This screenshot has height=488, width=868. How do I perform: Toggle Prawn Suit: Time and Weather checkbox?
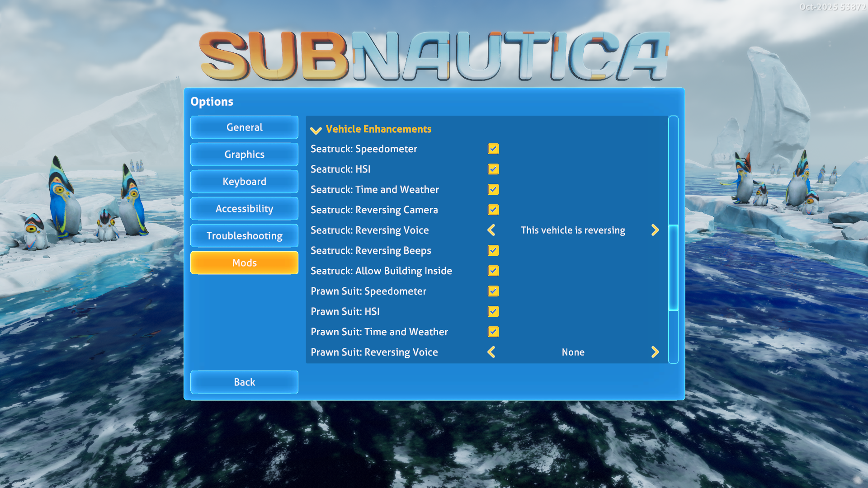pyautogui.click(x=493, y=332)
